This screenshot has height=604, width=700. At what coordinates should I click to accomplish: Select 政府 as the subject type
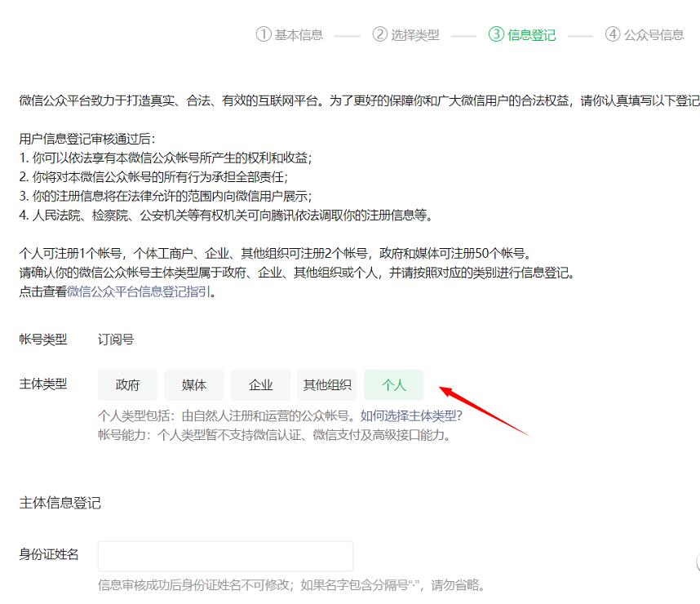[x=127, y=384]
